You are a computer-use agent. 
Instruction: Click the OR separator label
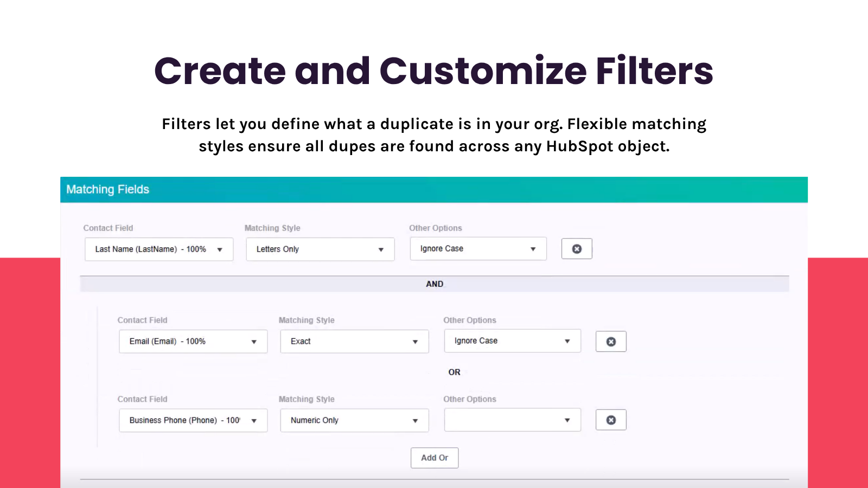455,372
